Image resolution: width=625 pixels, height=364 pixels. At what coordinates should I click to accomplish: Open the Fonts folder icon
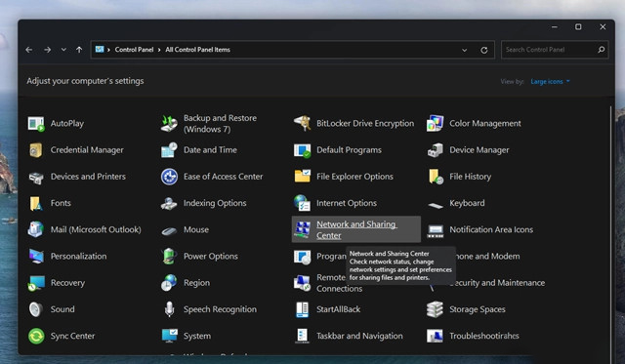36,203
